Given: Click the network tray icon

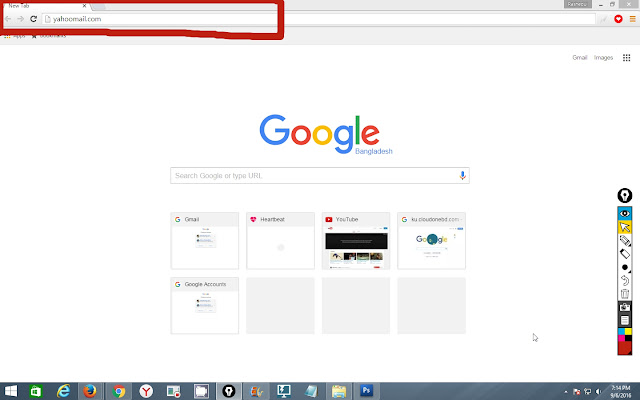Looking at the screenshot, I should tap(588, 392).
